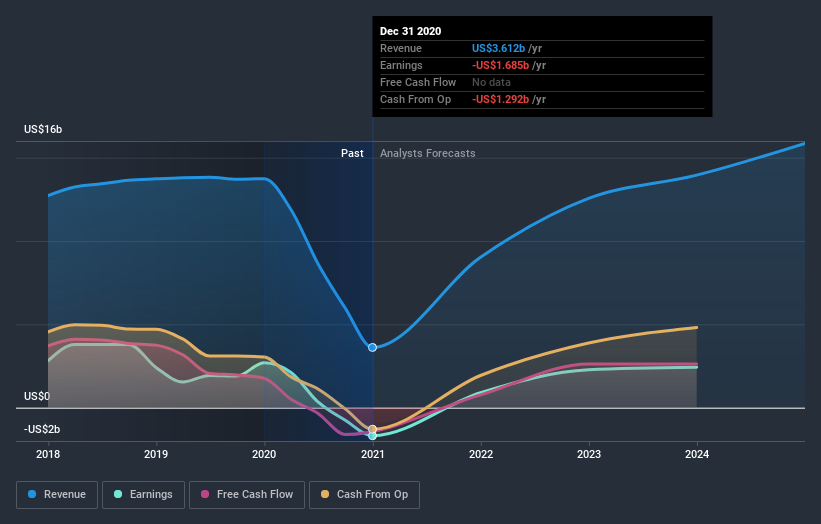
Task: Click the 2018 x-axis label
Action: point(48,454)
